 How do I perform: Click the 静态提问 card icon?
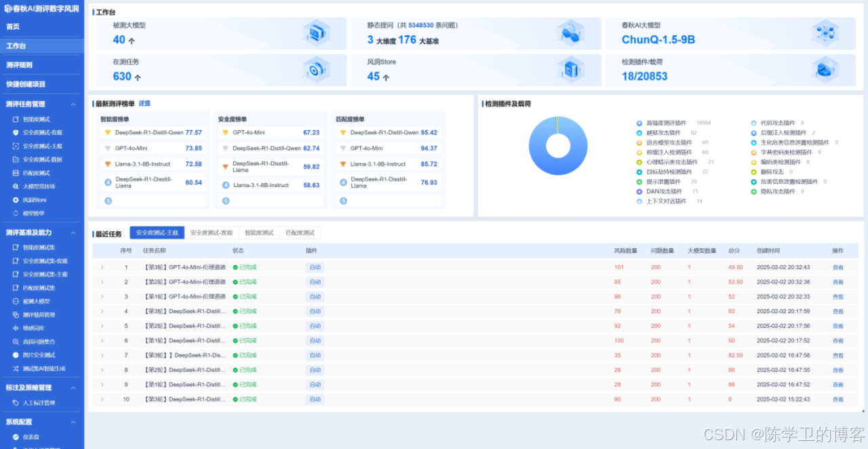click(x=570, y=33)
